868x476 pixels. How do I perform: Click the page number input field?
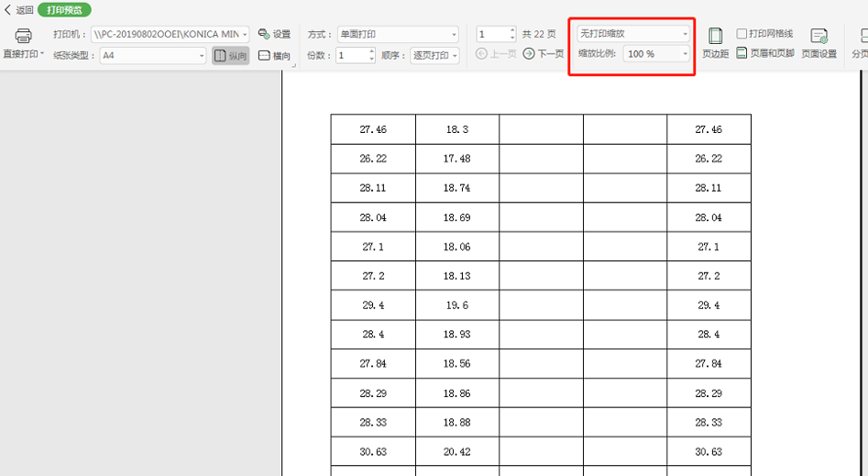492,34
